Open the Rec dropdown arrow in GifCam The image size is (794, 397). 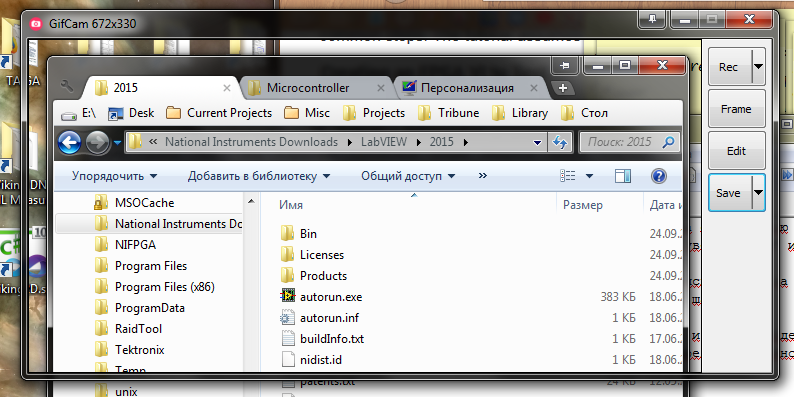759,67
